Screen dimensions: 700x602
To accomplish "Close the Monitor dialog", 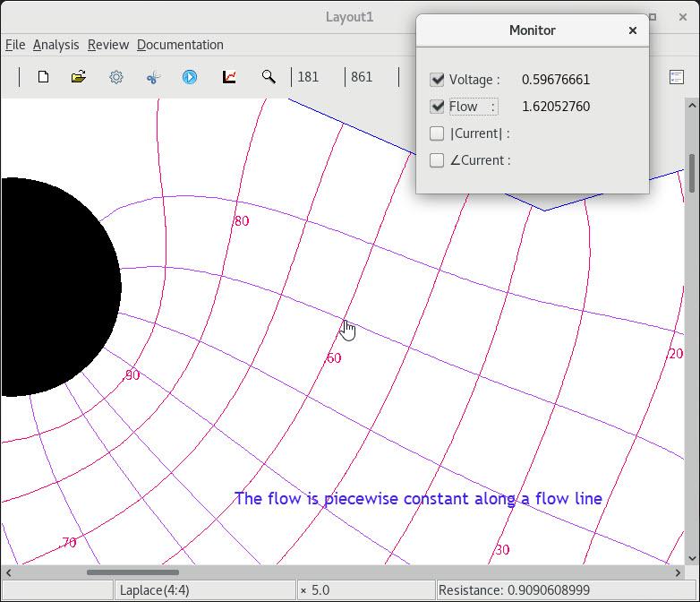I will pyautogui.click(x=633, y=30).
